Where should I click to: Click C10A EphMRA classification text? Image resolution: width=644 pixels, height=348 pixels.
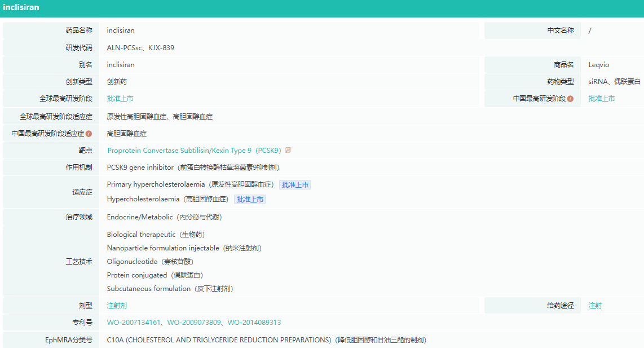click(267, 340)
